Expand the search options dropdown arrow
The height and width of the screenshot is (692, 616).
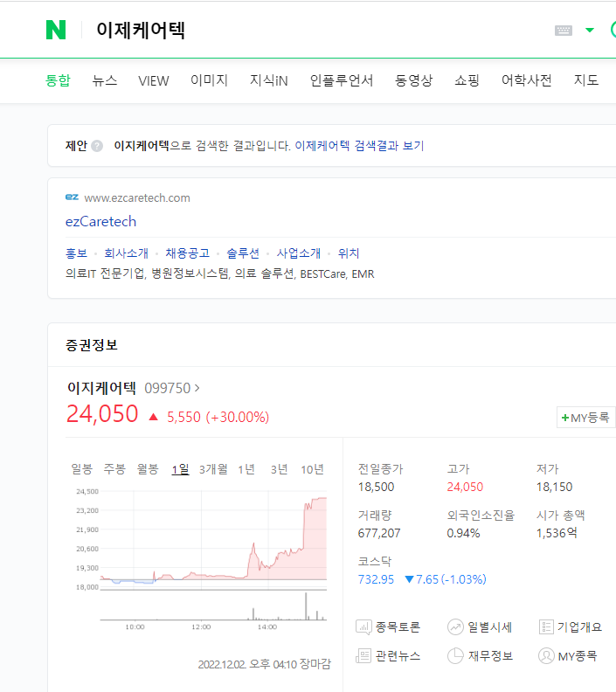590,30
